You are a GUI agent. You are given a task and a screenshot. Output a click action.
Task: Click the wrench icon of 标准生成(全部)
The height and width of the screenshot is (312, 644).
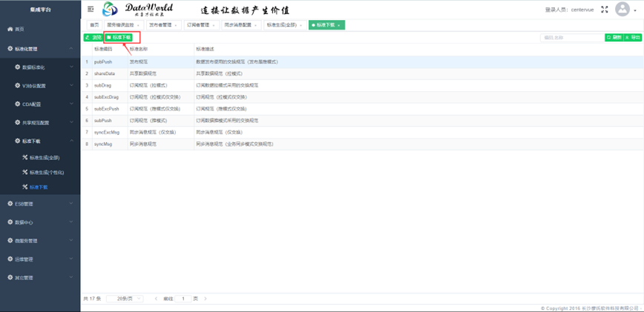coord(25,157)
